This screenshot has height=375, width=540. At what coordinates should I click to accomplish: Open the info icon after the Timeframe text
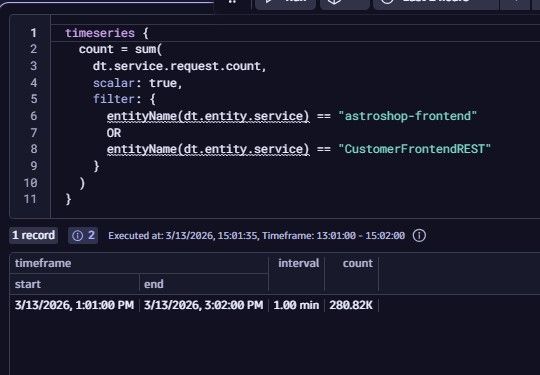(x=419, y=236)
